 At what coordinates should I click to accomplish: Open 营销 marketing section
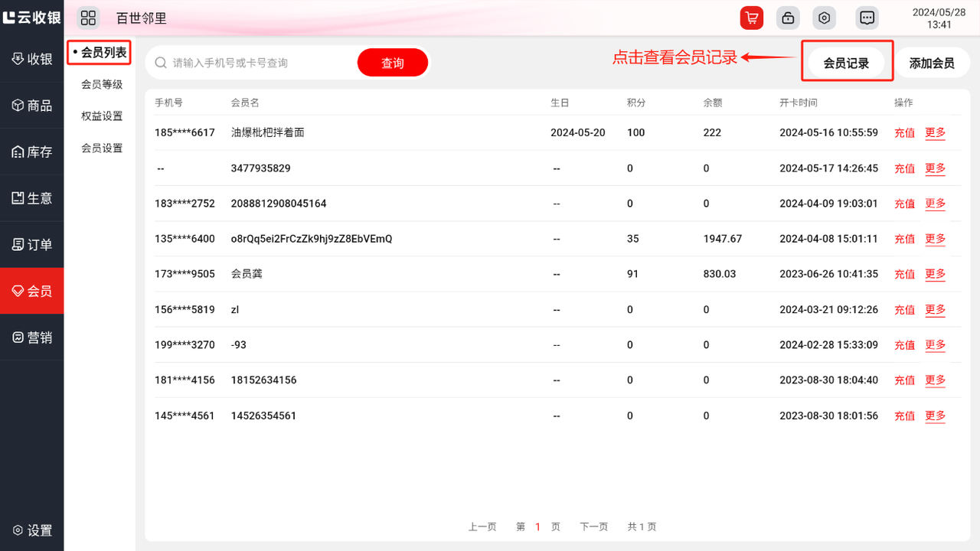(32, 337)
